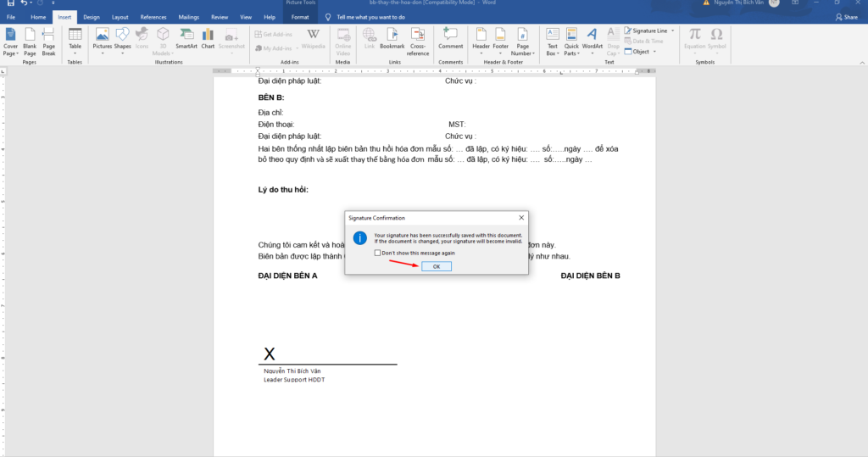Click the Blank Page icon
Viewport: 868px width, 457px height.
point(30,39)
